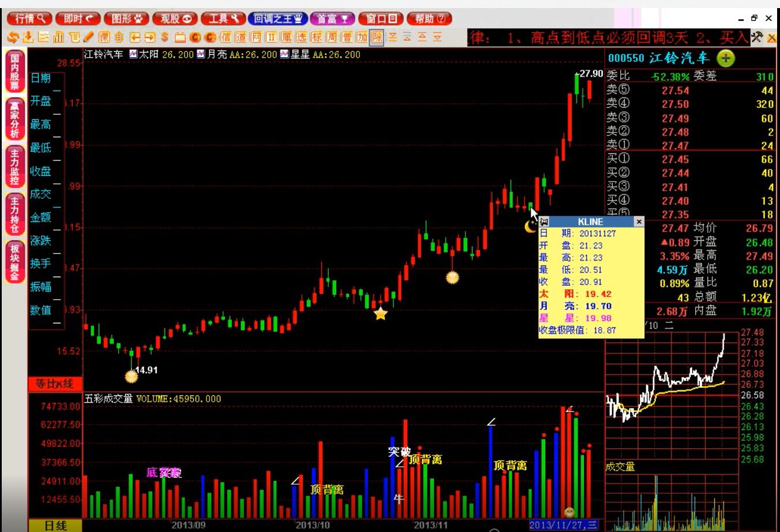Click the 网 toolbar icon
This screenshot has width=780, height=532.
(256, 37)
